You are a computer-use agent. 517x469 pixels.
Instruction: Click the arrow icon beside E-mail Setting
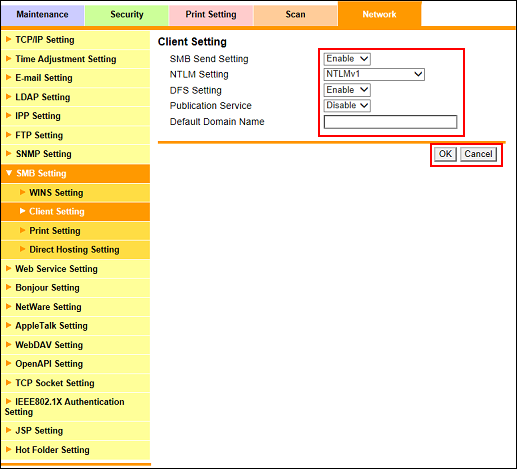(x=9, y=77)
